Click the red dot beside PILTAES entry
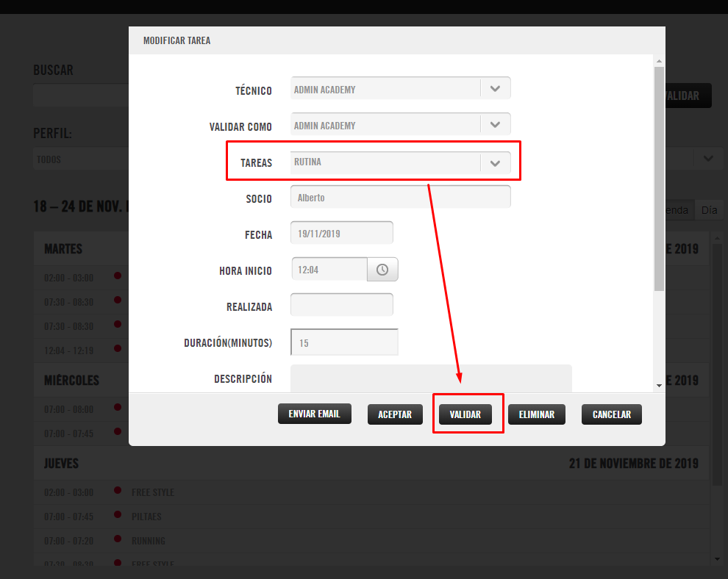Viewport: 728px width, 579px height. pos(118,514)
